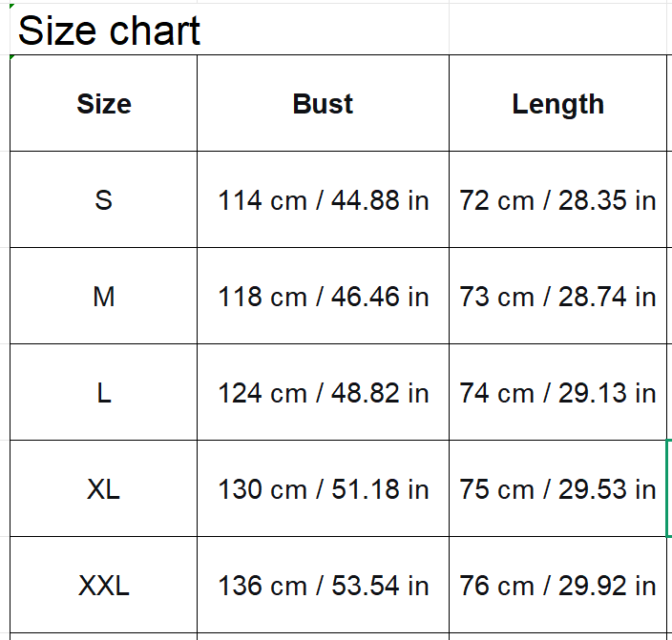This screenshot has height=640, width=672.
Task: Select the 'XL' size cell
Action: [x=103, y=489]
